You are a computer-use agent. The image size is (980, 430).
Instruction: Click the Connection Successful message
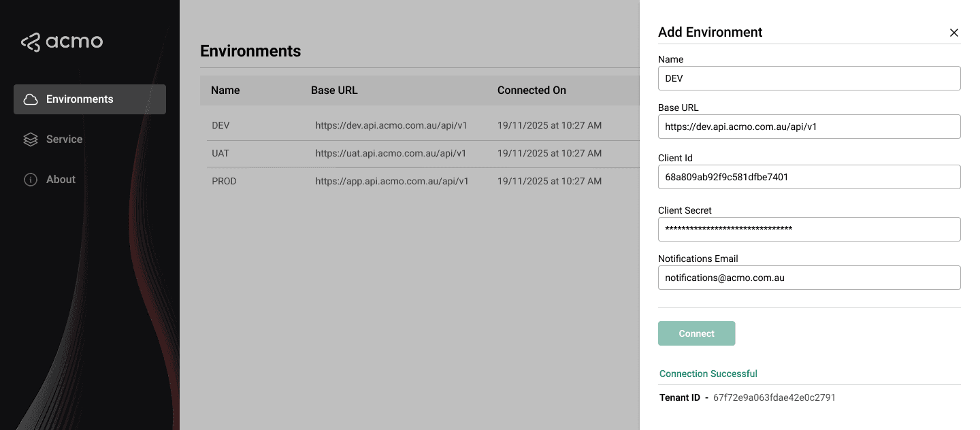708,374
